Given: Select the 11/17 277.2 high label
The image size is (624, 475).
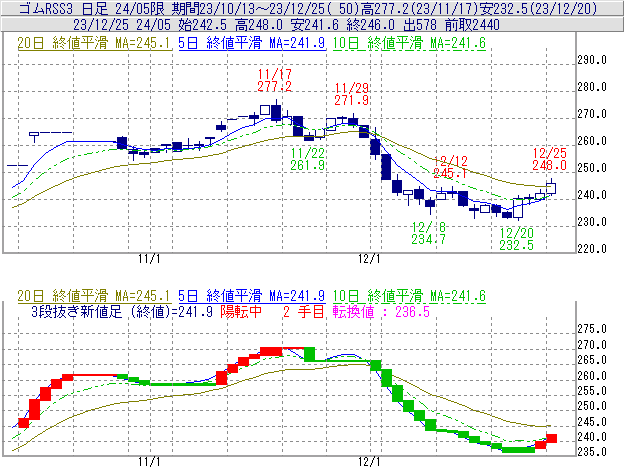Looking at the screenshot, I should (x=275, y=80).
